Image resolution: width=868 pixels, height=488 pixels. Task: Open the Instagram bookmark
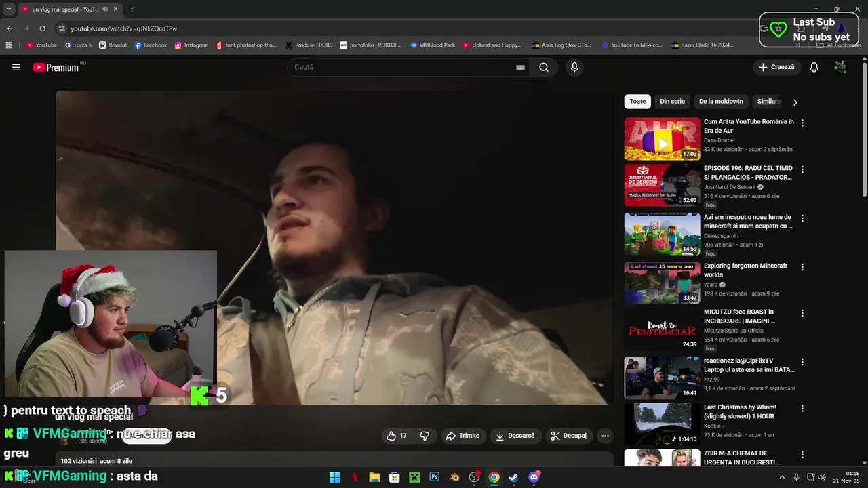tap(191, 45)
